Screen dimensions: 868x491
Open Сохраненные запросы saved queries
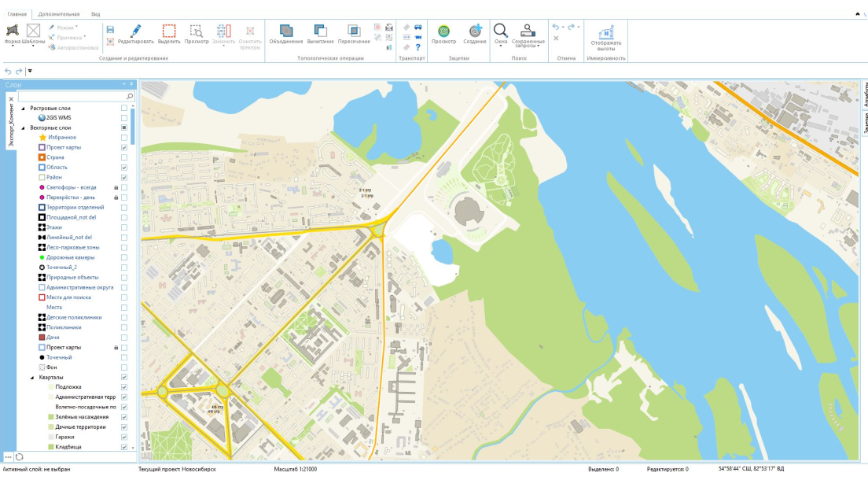click(x=528, y=35)
